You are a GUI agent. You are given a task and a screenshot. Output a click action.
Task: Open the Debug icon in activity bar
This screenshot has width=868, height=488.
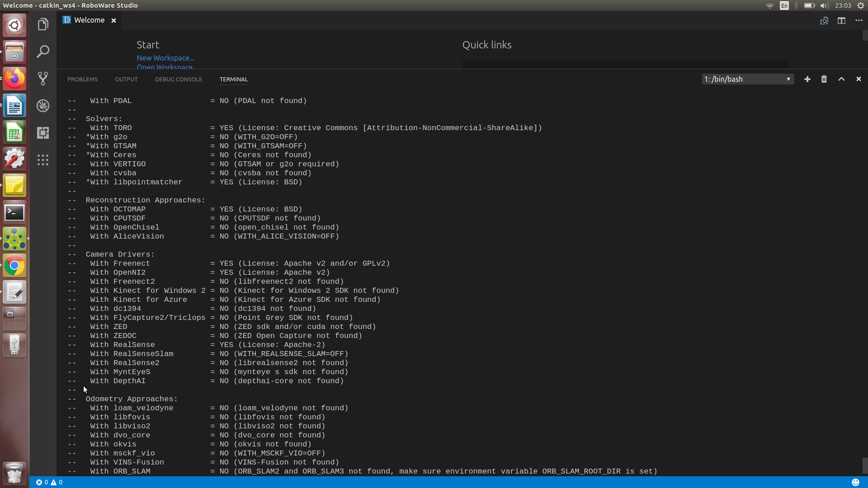43,106
